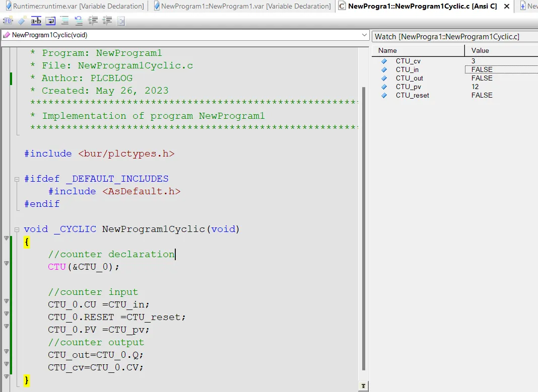Click the CTU_pv diamond icon in Watch

click(384, 87)
